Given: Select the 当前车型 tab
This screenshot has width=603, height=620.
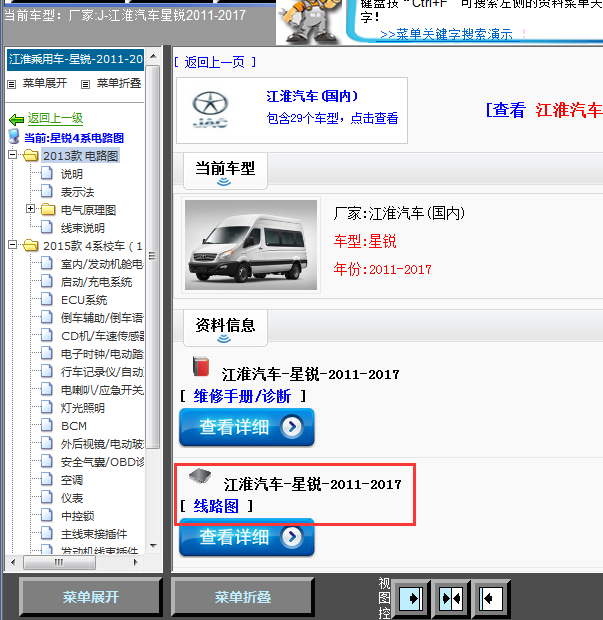Looking at the screenshot, I should (225, 171).
